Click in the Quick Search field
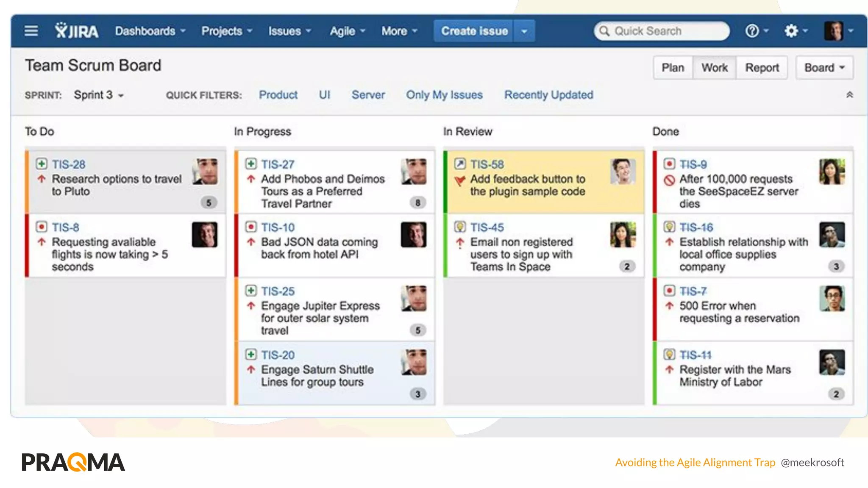This screenshot has width=868, height=488. pos(662,31)
